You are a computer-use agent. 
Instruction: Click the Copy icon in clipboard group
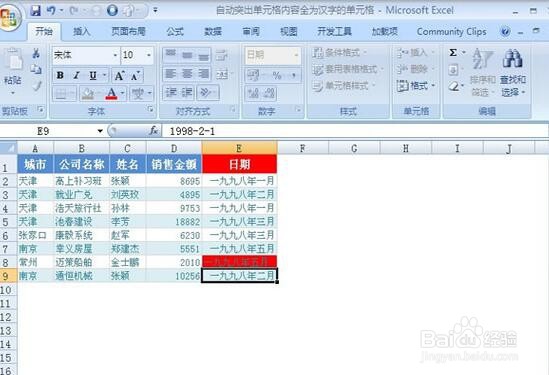(x=36, y=69)
